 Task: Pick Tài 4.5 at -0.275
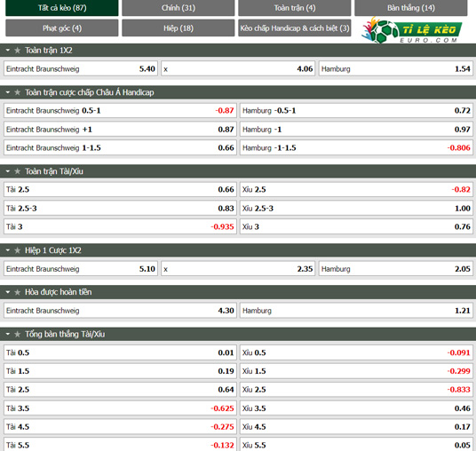pos(120,427)
